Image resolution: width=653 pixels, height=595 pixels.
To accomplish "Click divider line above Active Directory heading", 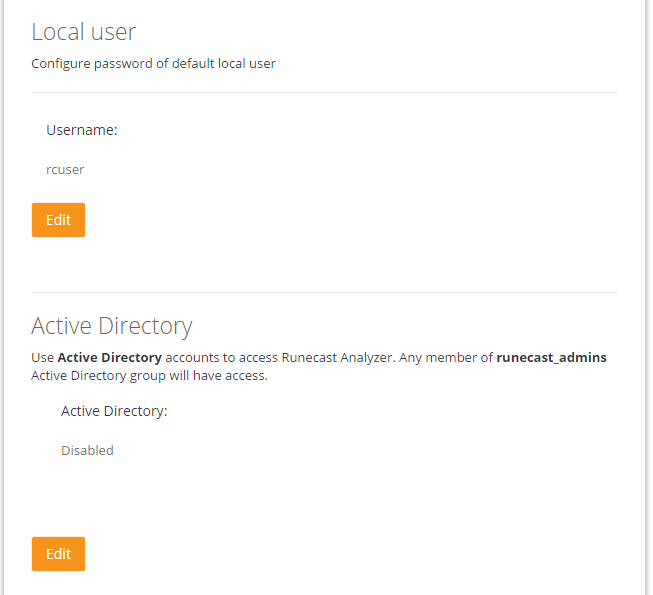I will click(324, 293).
